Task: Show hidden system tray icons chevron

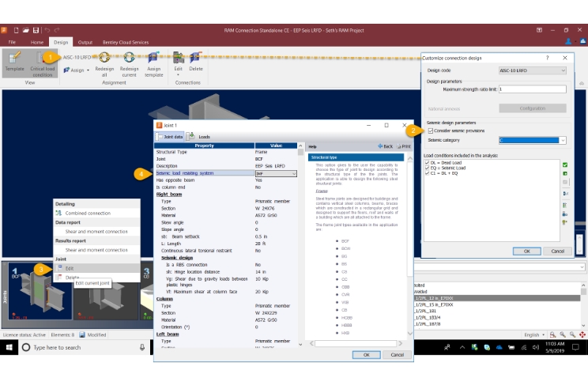Action: [462, 347]
